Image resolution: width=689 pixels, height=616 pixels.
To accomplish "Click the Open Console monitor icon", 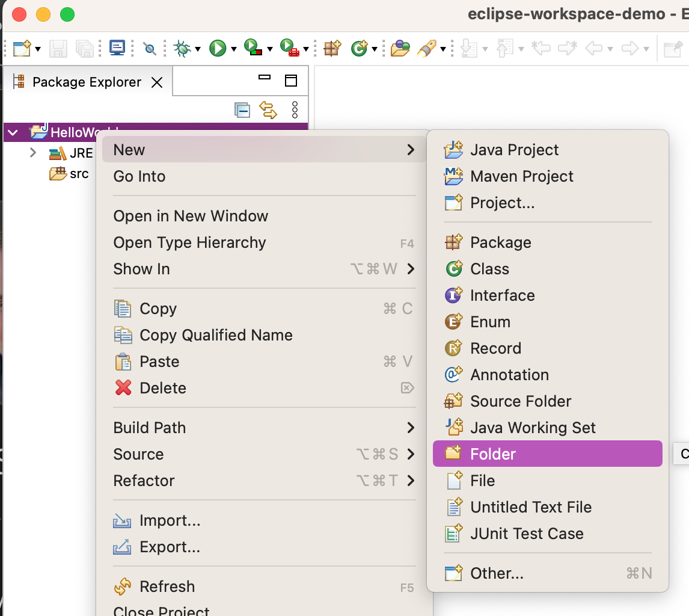I will pyautogui.click(x=117, y=48).
